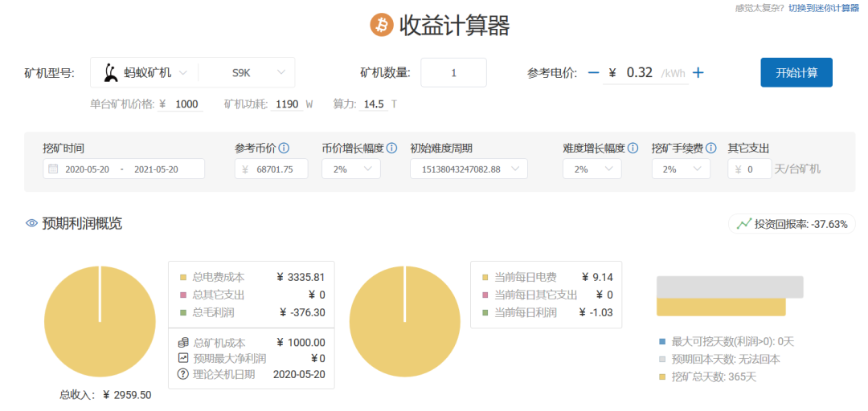Click the 总电费成本 yellow legend swatch

pos(182,277)
